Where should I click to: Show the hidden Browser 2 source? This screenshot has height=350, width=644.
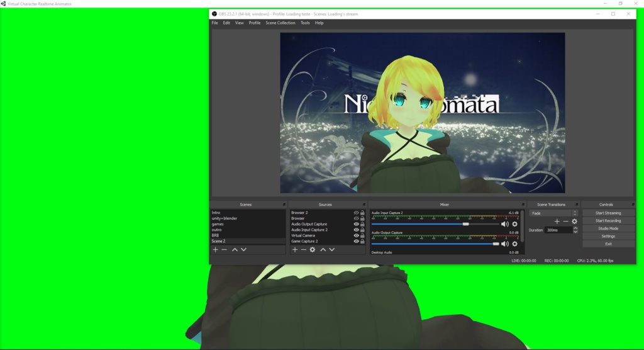coord(356,213)
